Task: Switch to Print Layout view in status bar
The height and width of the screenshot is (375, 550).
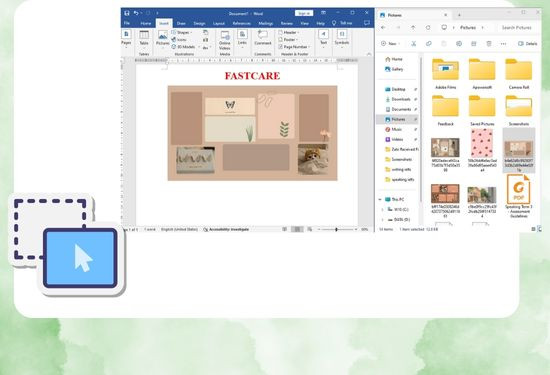Action: [297, 229]
